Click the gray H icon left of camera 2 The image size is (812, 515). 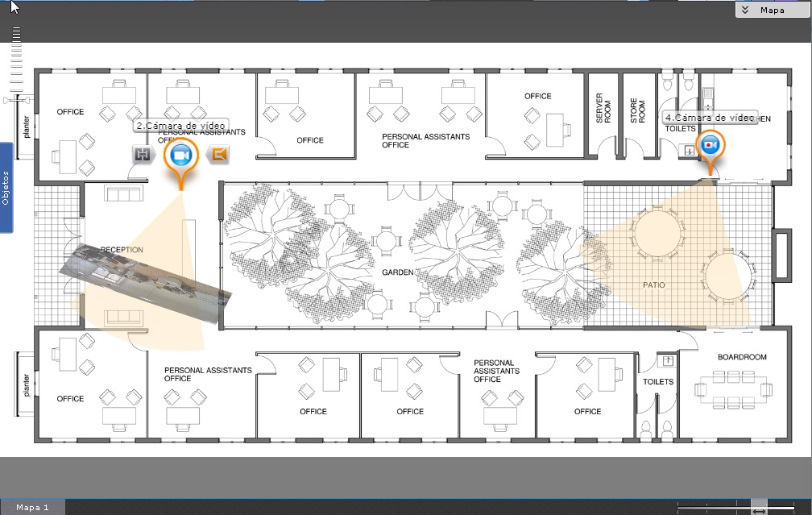[x=143, y=155]
